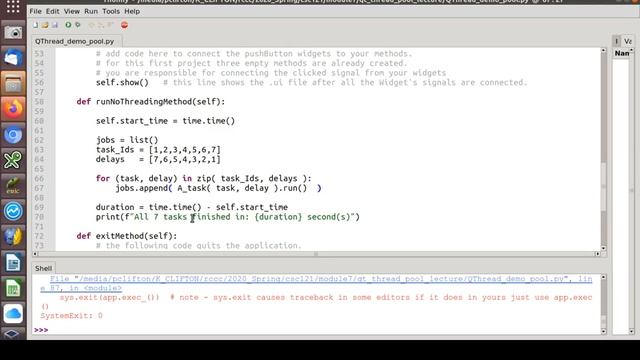Open LibreOffice Calc from the dock

[13, 288]
